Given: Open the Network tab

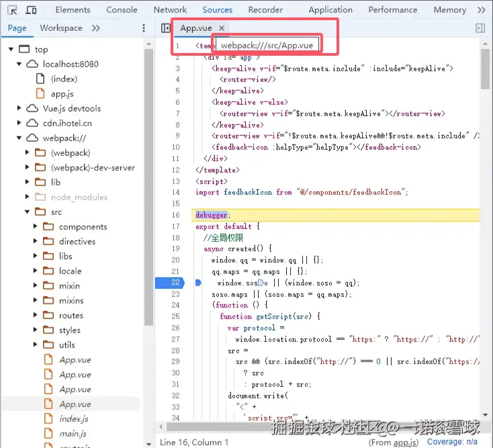Looking at the screenshot, I should (170, 10).
